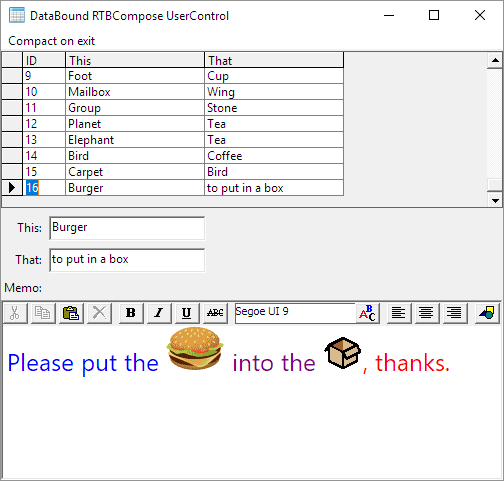Click the 'Mailbox' cell
The height and width of the screenshot is (481, 504).
(135, 92)
